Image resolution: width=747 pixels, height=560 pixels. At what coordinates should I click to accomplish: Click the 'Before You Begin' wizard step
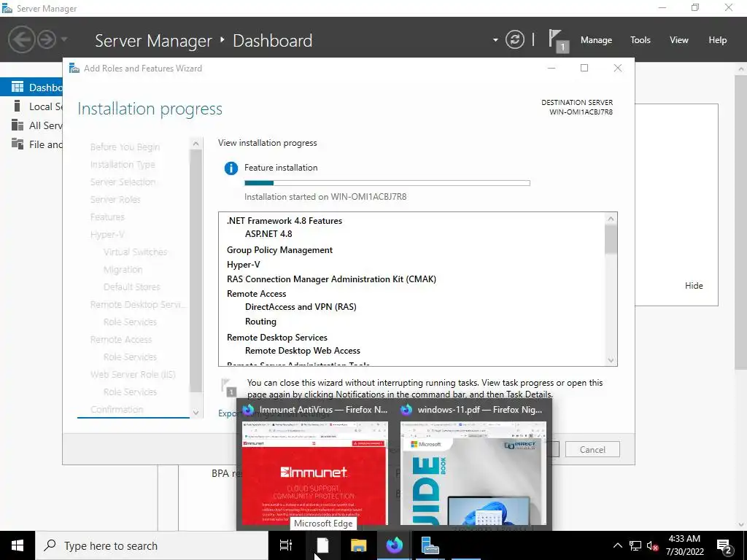(x=125, y=147)
